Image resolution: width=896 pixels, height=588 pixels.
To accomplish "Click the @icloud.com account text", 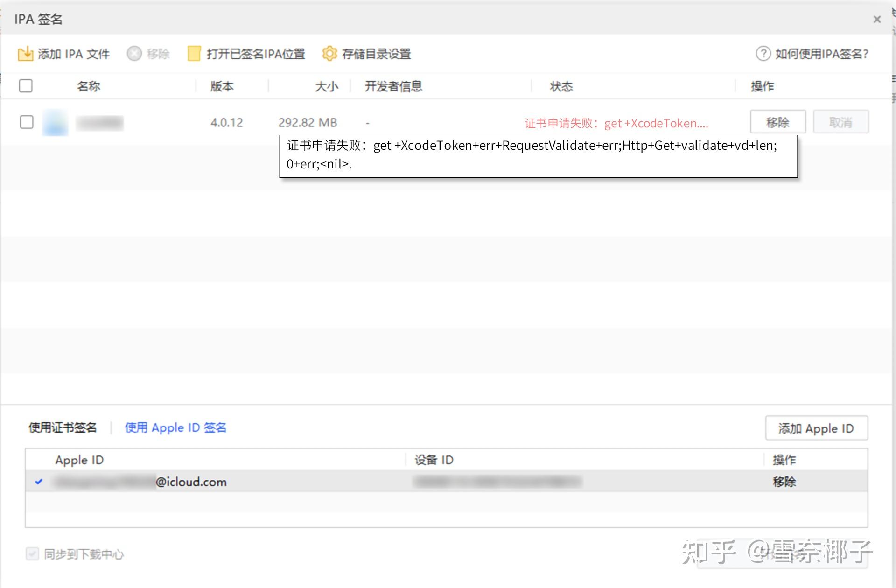I will pyautogui.click(x=191, y=482).
